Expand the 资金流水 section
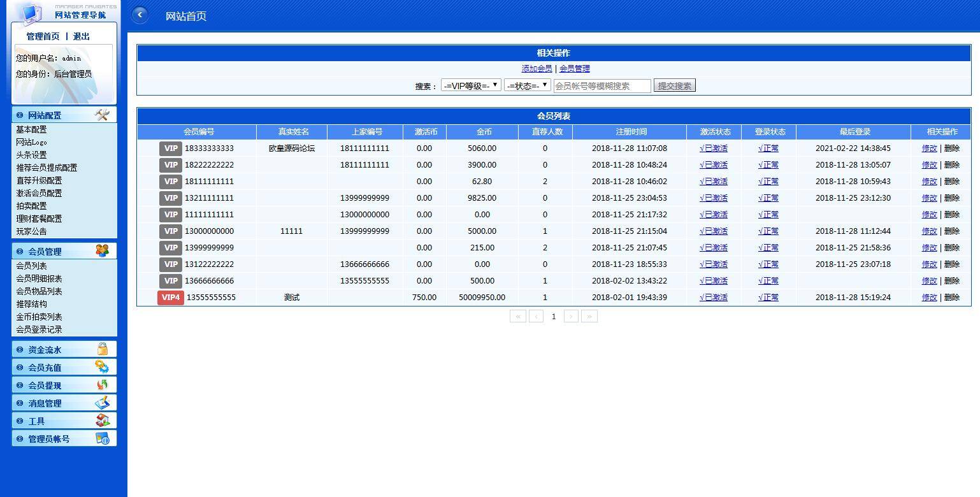 coord(48,348)
